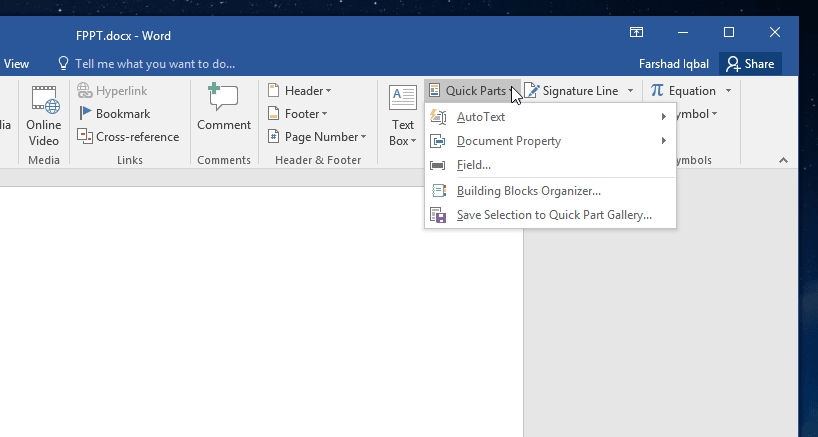
Task: Open Building Blocks Organizer...
Action: coord(528,191)
